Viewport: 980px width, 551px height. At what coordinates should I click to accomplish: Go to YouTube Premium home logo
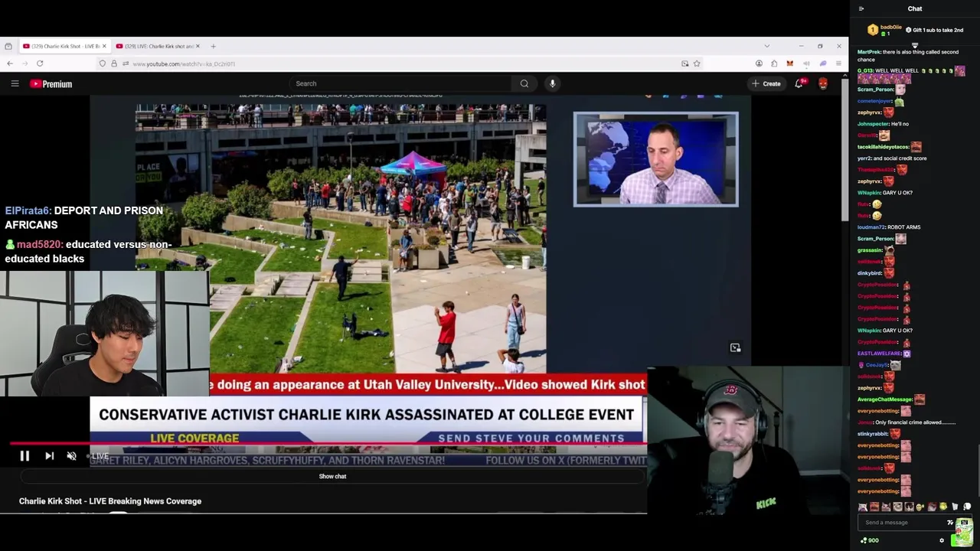click(51, 84)
